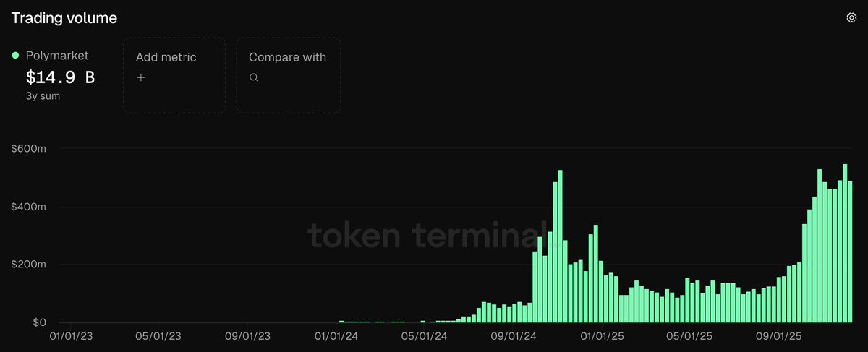
Task: Click the $14.9 B total value
Action: (60, 77)
